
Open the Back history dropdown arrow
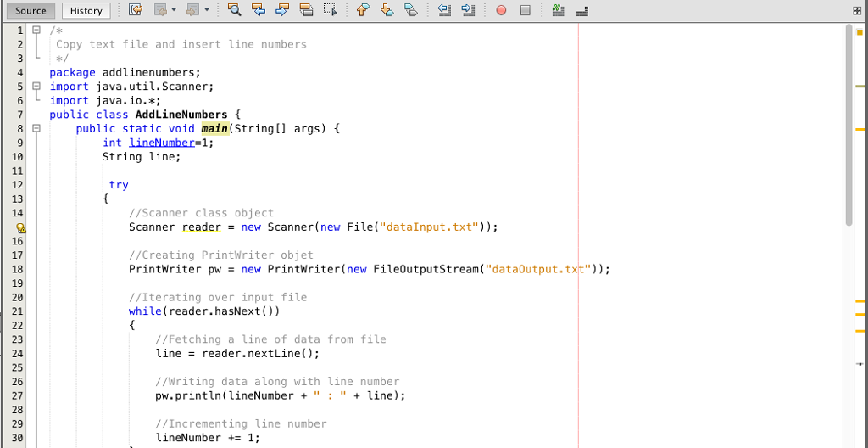pos(173,10)
